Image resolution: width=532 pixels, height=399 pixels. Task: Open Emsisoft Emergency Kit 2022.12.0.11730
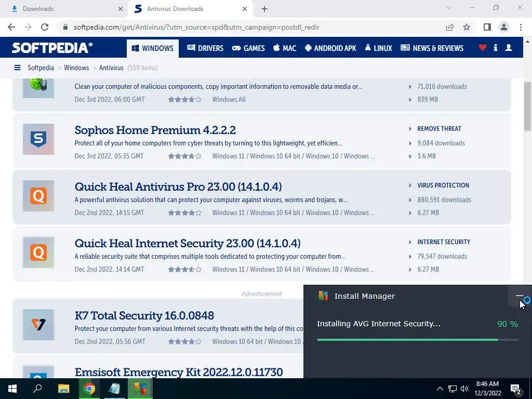tap(179, 372)
